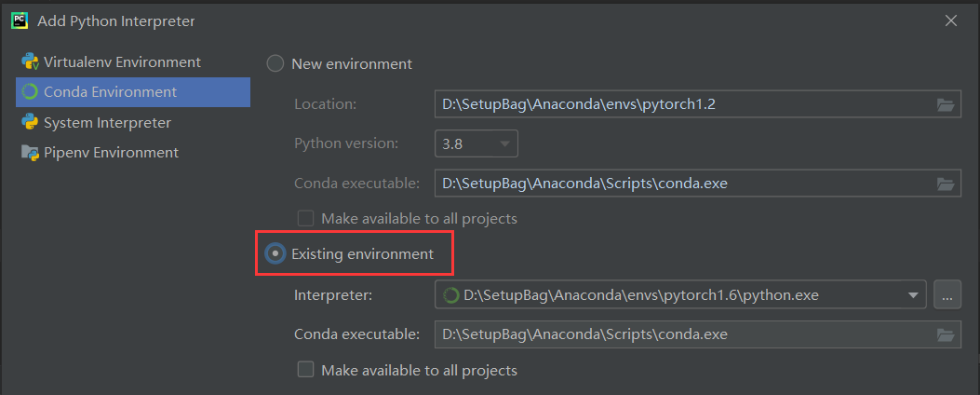
Task: Browse folder for lower Conda executable
Action: pos(946,334)
